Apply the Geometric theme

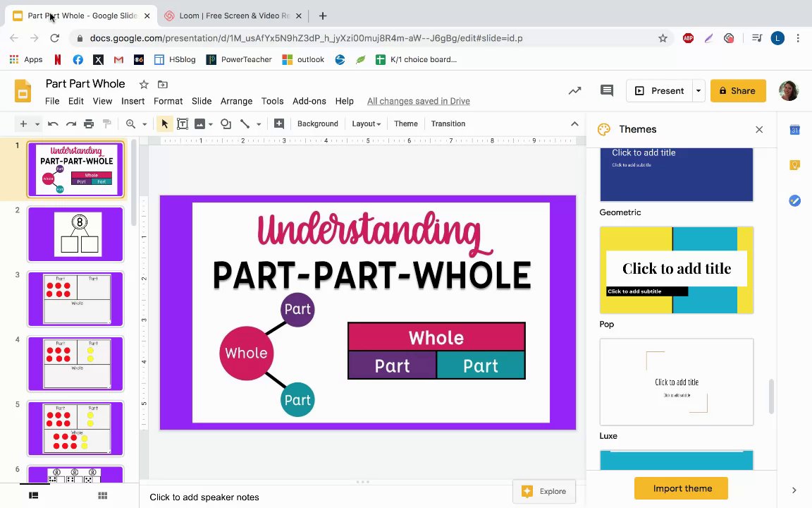pyautogui.click(x=677, y=175)
